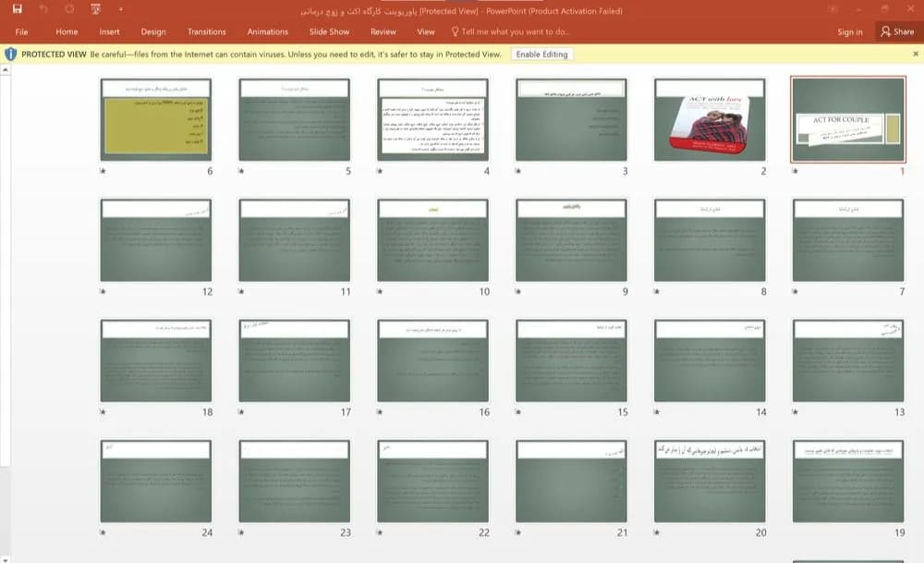Viewport: 924px width, 563px height.
Task: Click the Undo arrow icon
Action: click(x=43, y=9)
